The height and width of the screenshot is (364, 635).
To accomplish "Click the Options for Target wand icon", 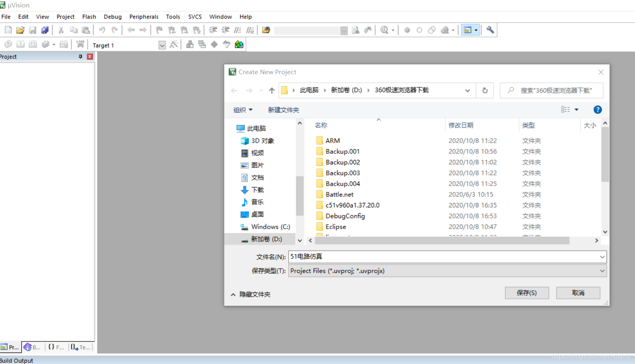I will coord(174,44).
